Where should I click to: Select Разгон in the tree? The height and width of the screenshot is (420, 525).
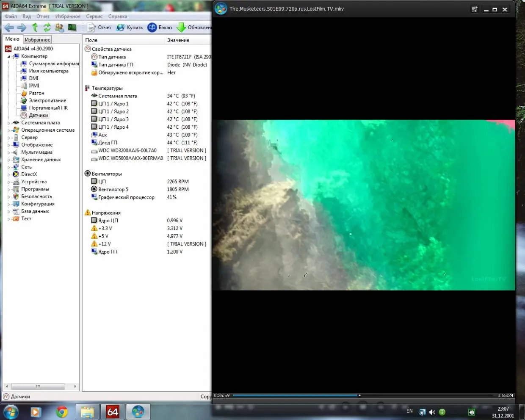click(36, 93)
